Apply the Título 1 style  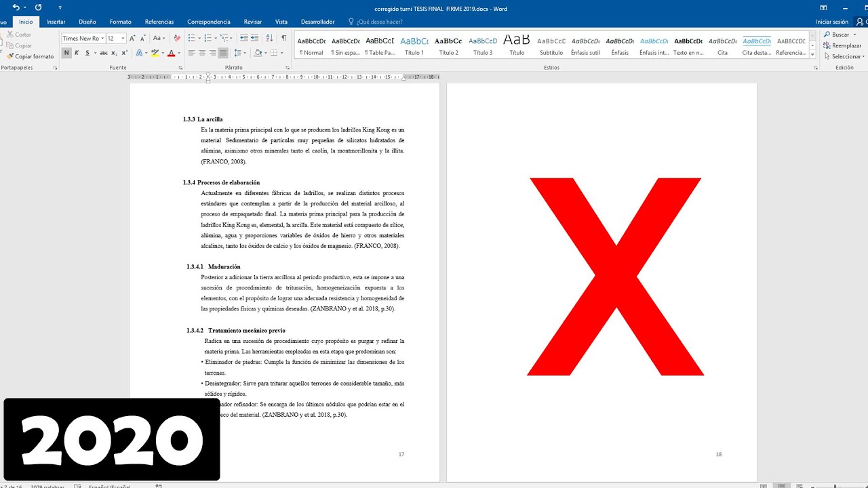coord(414,45)
